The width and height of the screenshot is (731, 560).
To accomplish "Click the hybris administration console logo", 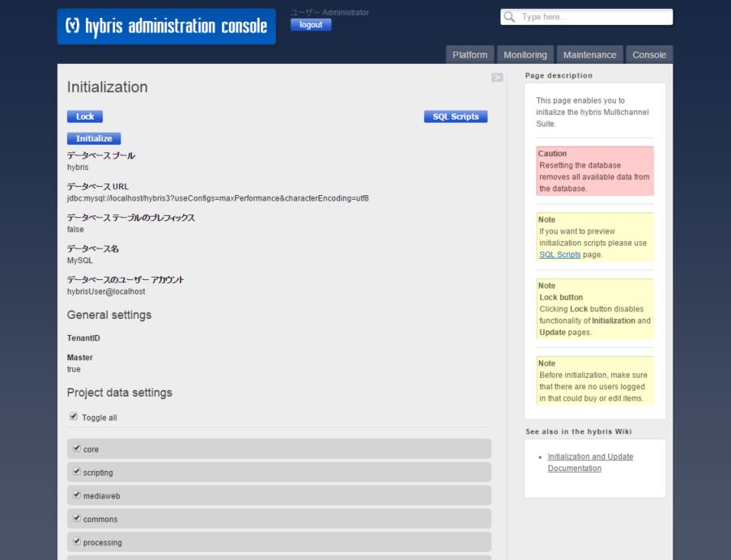I will [167, 27].
